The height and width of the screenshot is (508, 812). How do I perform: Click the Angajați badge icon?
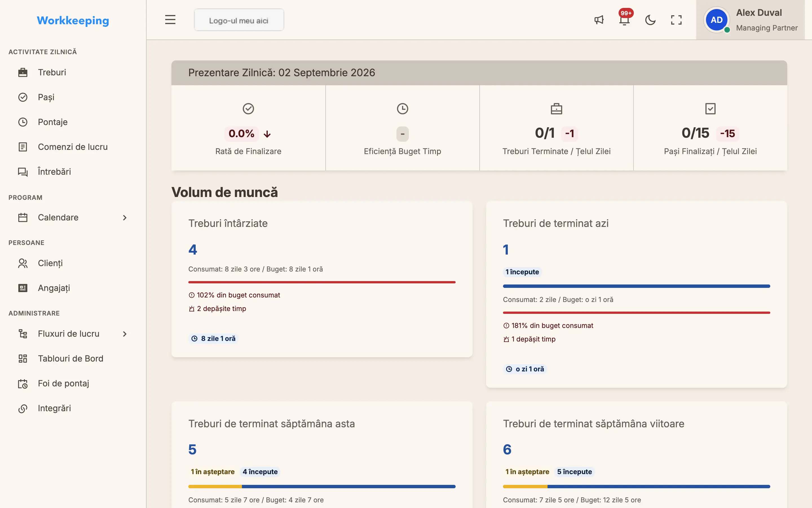[x=23, y=288]
